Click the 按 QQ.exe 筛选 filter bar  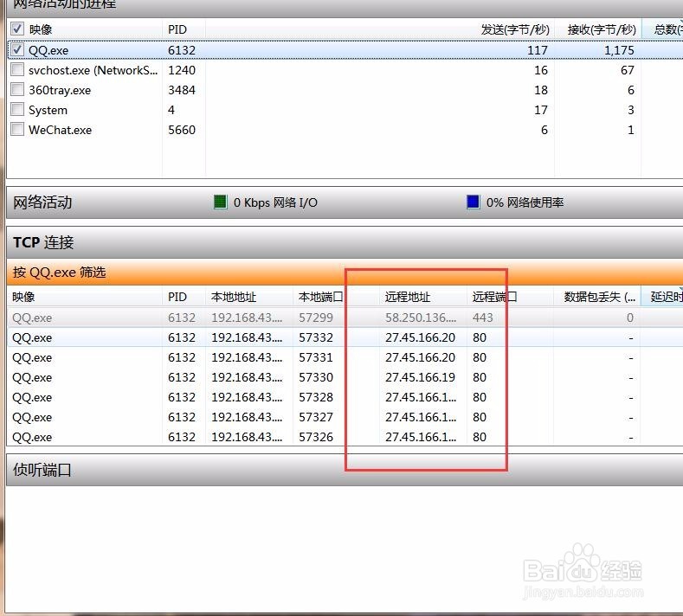[x=345, y=272]
